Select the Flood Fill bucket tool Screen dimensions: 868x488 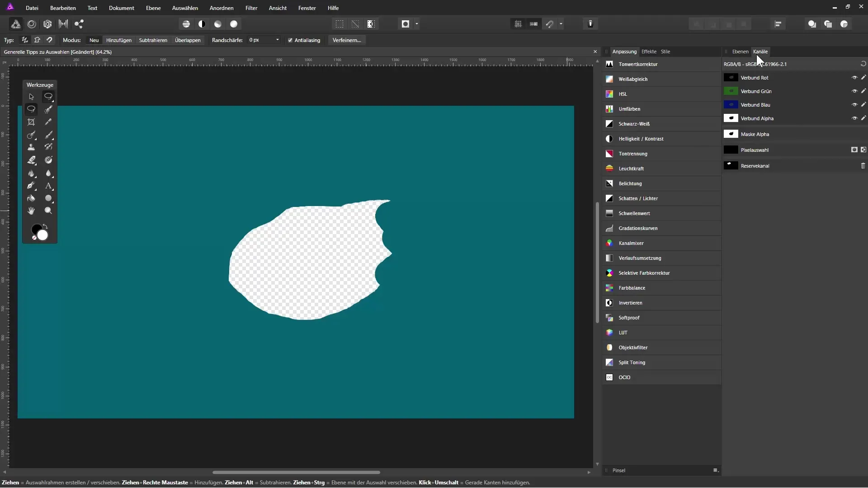[x=31, y=198]
